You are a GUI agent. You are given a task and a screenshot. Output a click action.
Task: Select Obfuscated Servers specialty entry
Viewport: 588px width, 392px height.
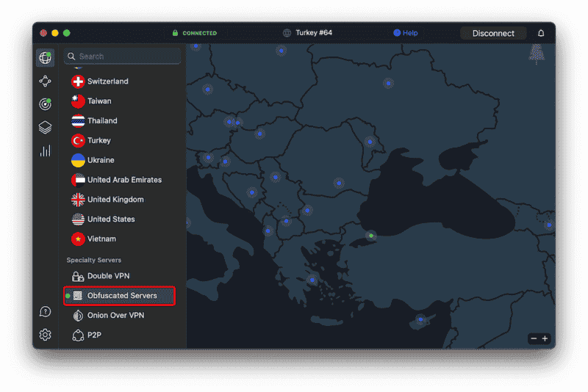(x=120, y=296)
